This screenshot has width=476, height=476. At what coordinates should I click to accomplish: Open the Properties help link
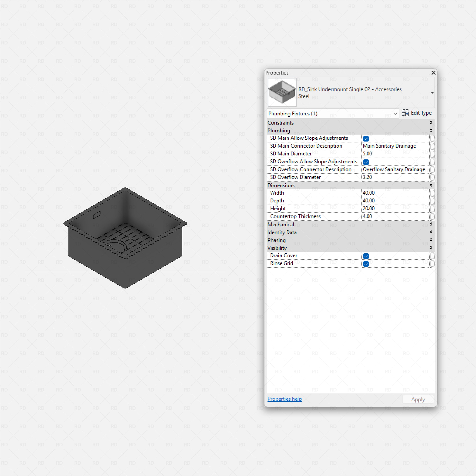pos(285,399)
